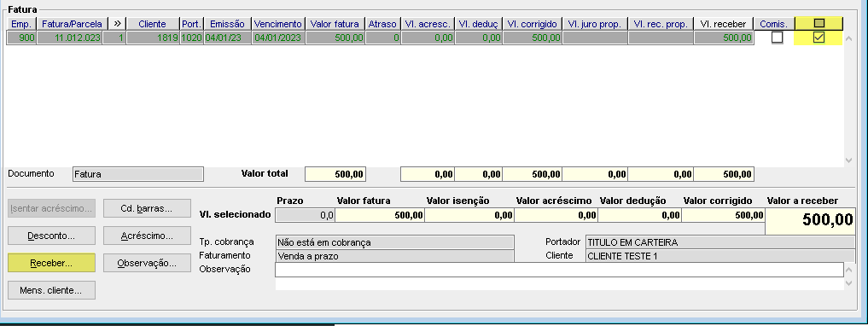868x326 pixels.
Task: Click the Vl. deduç column header
Action: [479, 24]
